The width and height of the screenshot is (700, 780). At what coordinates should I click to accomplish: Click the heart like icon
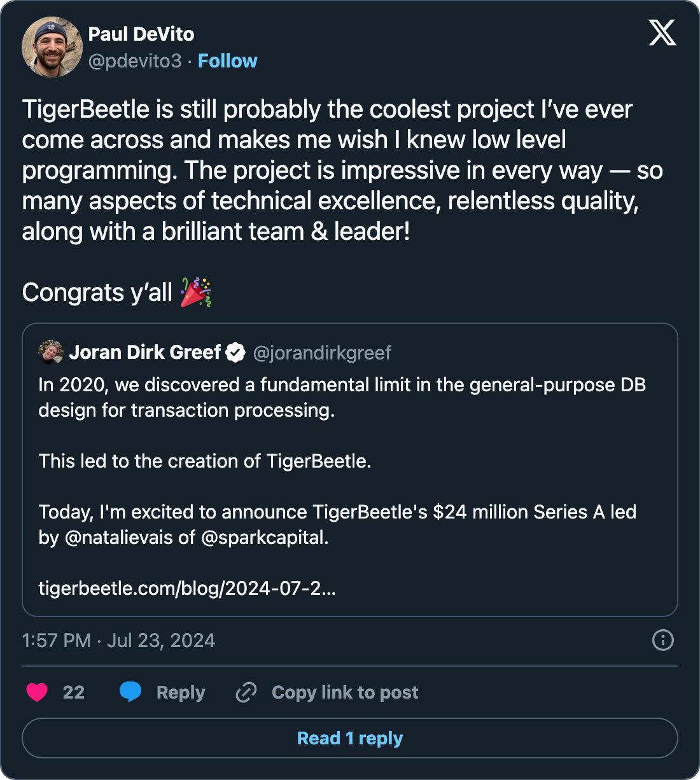(37, 692)
